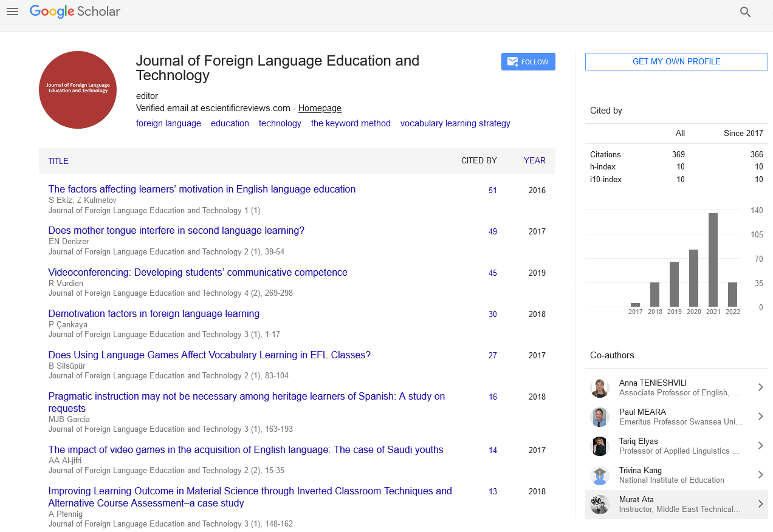Select the 'vocabulary learning strategy' tag
Viewport: 773px width, 532px height.
[455, 123]
